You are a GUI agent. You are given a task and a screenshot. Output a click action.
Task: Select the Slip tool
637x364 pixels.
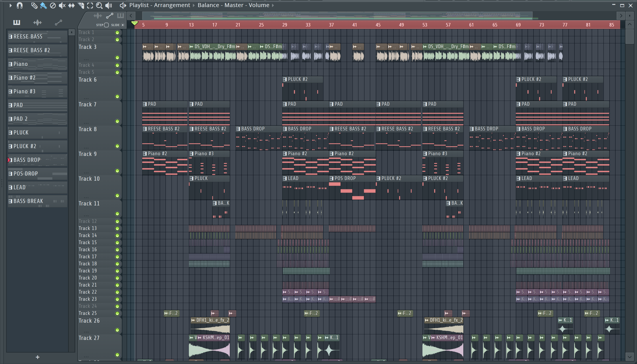71,6
